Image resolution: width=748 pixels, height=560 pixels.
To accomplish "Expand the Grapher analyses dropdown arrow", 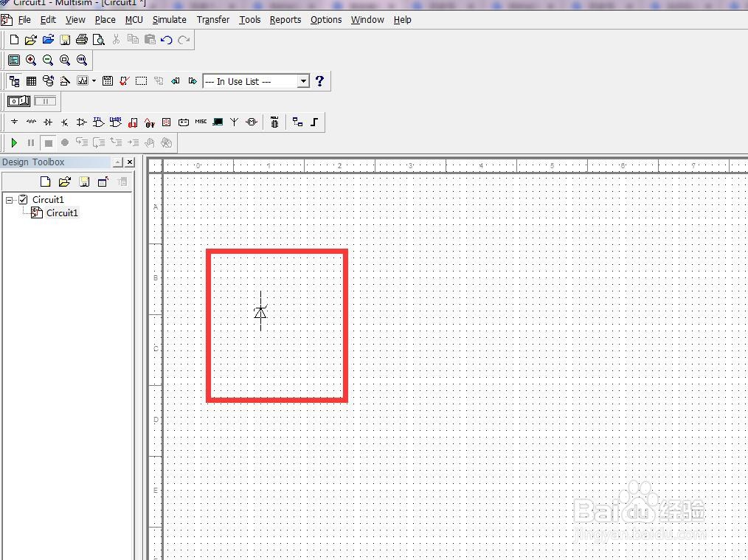I will coord(94,81).
